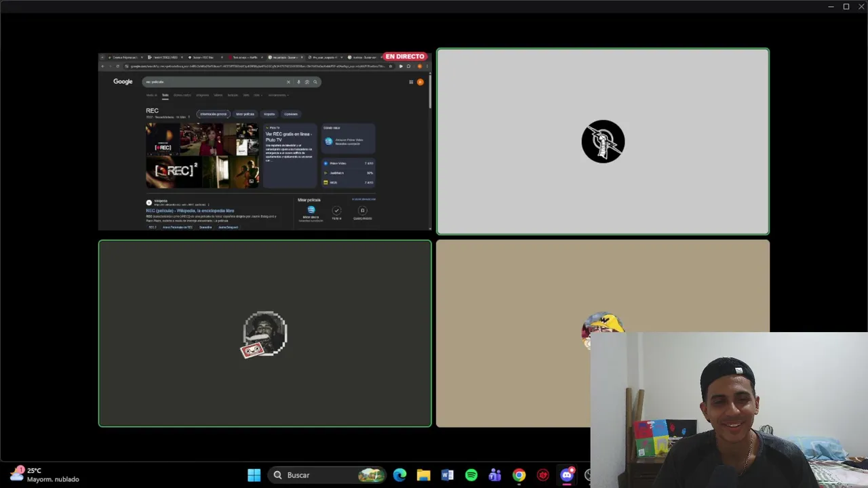The image size is (868, 488).
Task: Expand the Herramientas dropdown
Action: pos(278,95)
